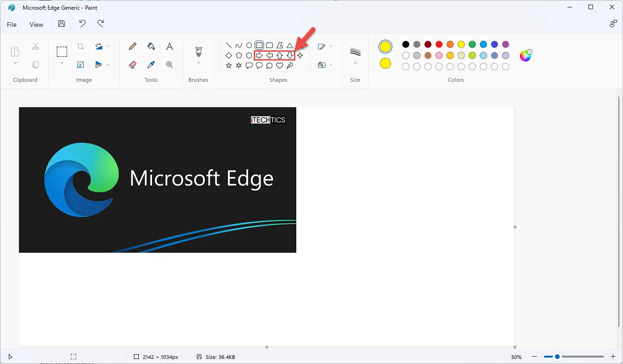Click the vertical scrollbar

(x=619, y=211)
